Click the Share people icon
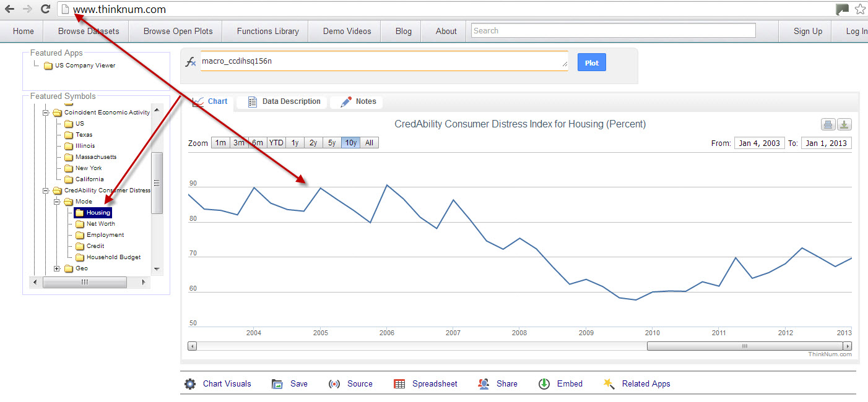Screen dimensions: 868x402 click(484, 384)
